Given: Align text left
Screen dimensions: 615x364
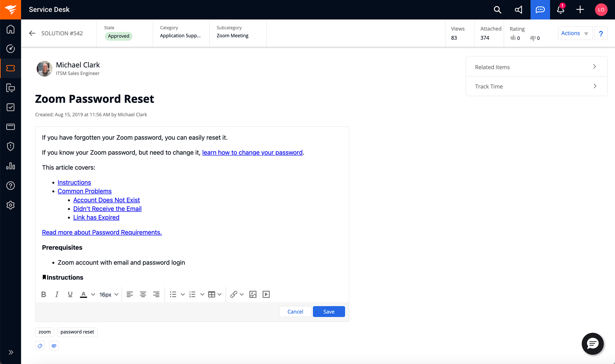Looking at the screenshot, I should [130, 294].
